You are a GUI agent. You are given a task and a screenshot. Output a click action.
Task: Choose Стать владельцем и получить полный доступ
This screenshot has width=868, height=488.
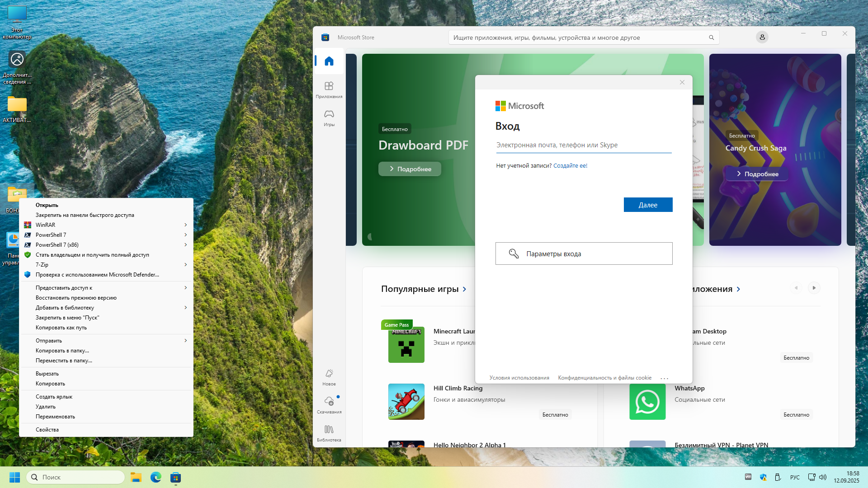(x=106, y=255)
